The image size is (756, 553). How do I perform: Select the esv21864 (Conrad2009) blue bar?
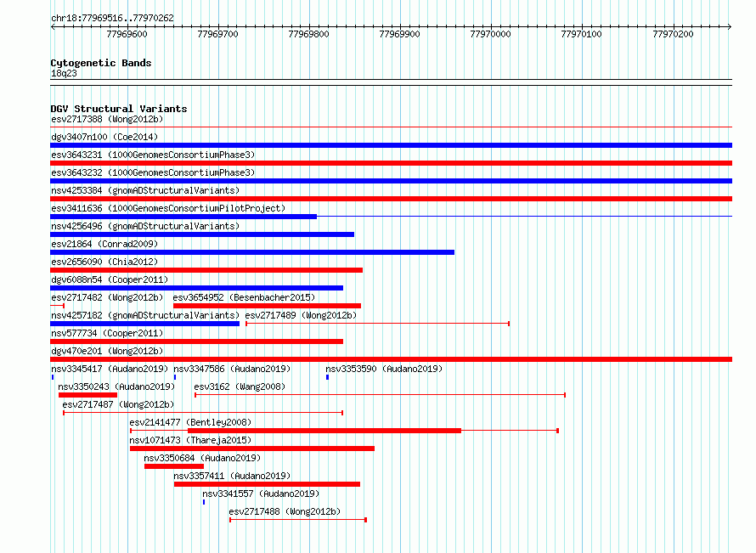point(252,252)
